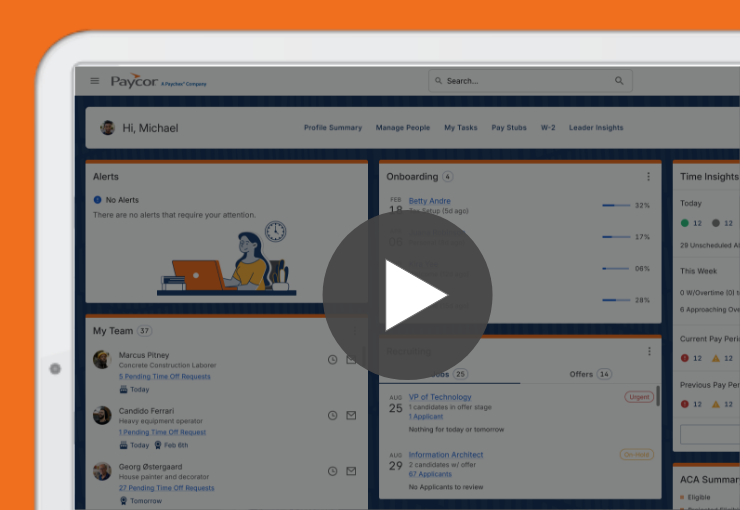740x510 pixels.
Task: Email Georg Østergaard via envelope icon
Action: 351,471
